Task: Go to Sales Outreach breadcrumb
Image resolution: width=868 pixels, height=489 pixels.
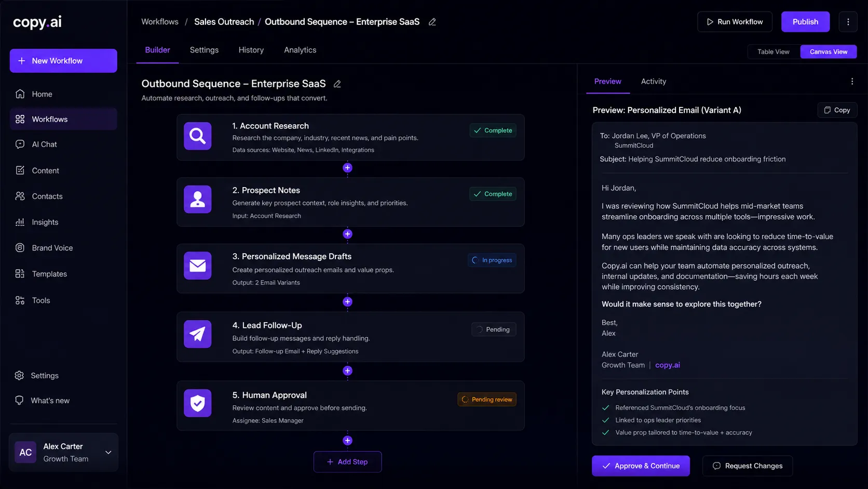Action: point(224,22)
